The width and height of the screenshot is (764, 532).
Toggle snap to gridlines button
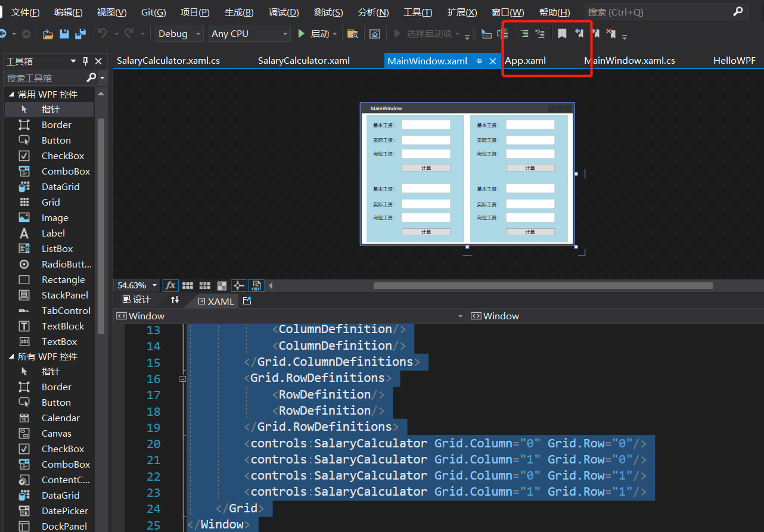(204, 285)
